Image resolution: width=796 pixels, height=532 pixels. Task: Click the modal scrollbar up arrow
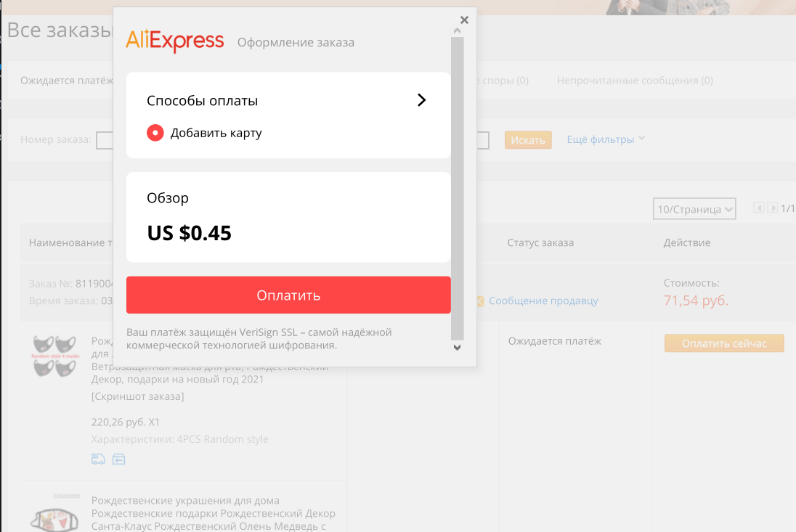457,31
